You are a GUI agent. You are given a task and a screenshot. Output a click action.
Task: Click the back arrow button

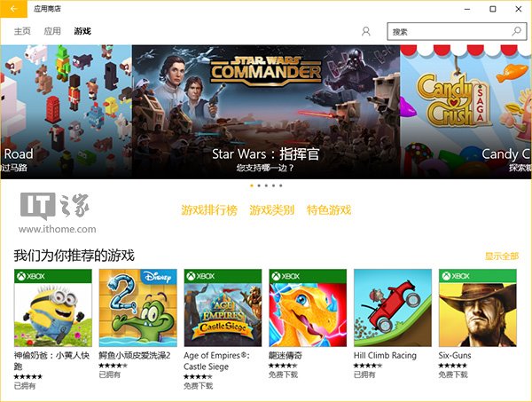point(13,9)
